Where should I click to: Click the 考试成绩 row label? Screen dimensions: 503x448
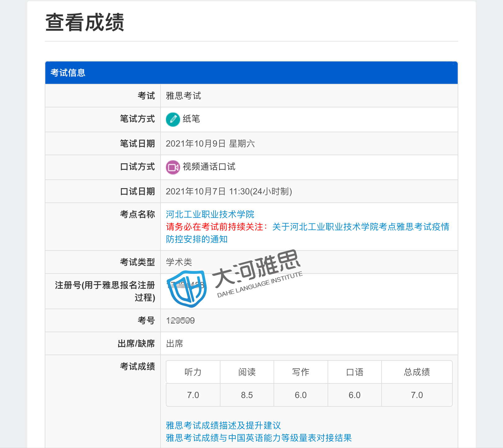pos(137,366)
